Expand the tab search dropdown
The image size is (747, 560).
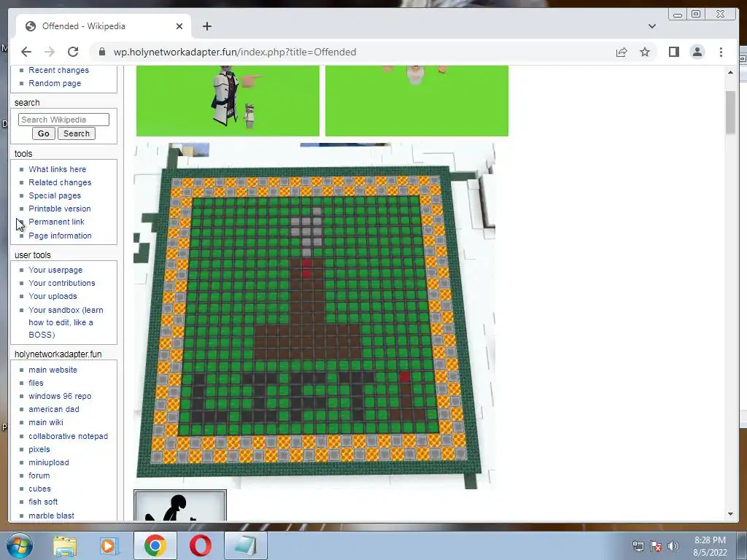651,26
